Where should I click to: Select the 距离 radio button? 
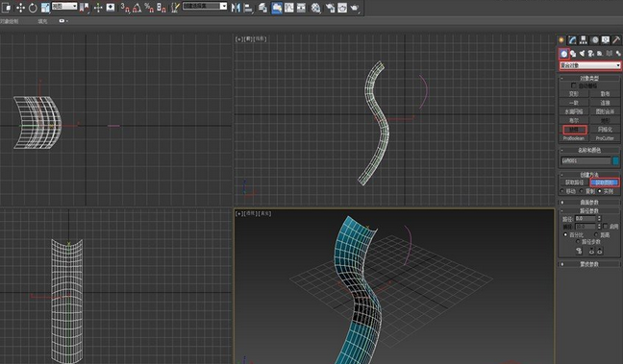coord(596,235)
